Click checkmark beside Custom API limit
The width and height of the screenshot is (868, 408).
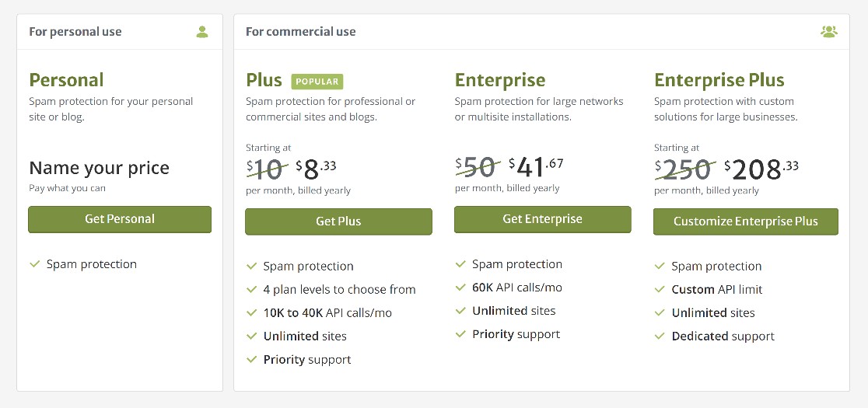660,290
